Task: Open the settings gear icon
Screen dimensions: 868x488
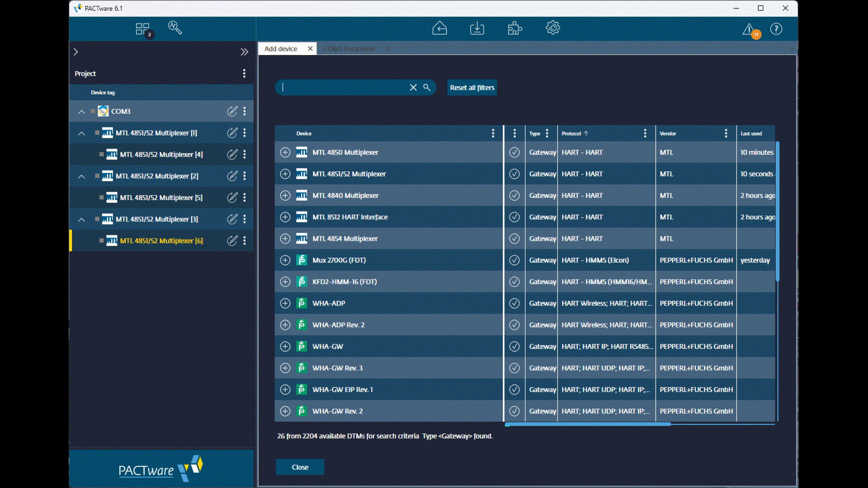Action: [x=552, y=28]
